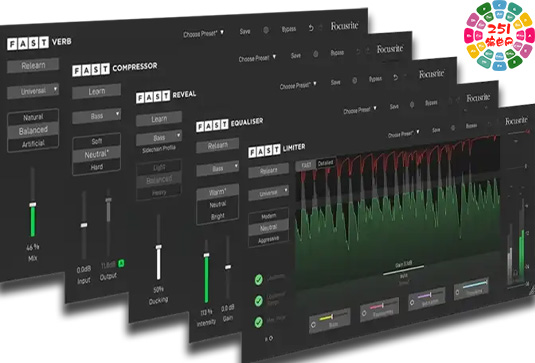Click Learn button in FAST Compressor
535x363 pixels.
click(x=97, y=91)
